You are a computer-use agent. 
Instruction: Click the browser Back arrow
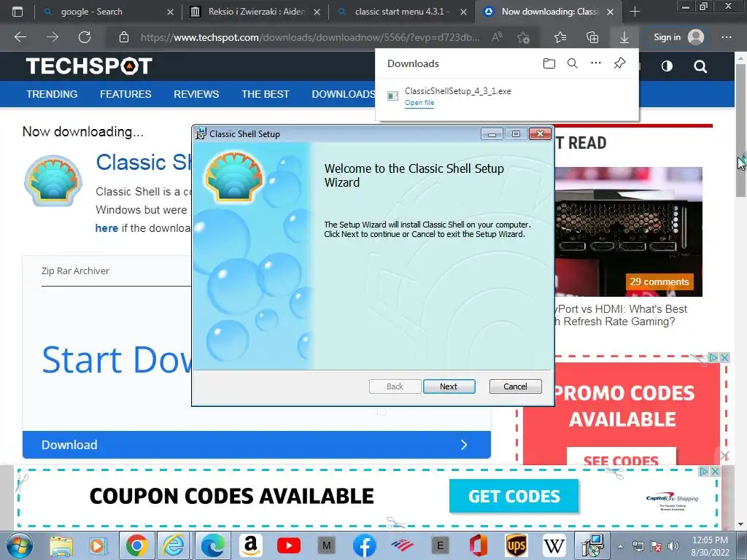click(20, 37)
